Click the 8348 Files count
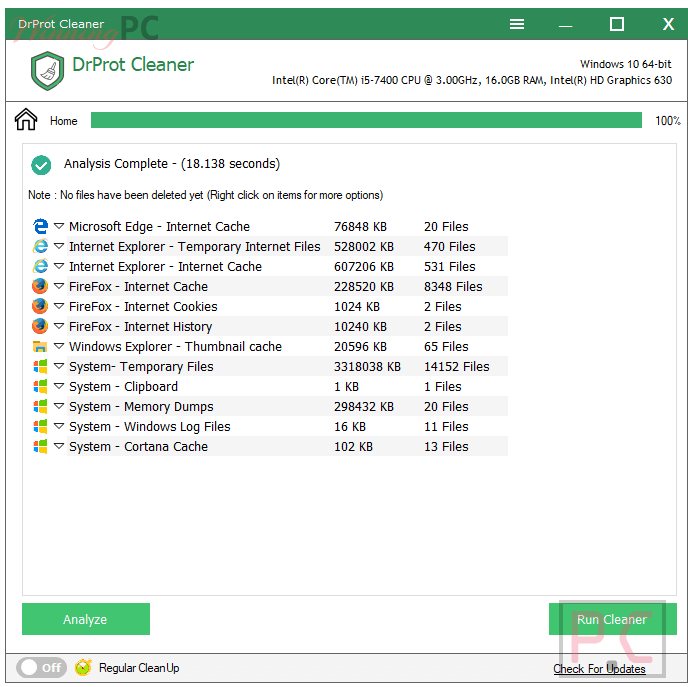688x687 pixels. (453, 286)
